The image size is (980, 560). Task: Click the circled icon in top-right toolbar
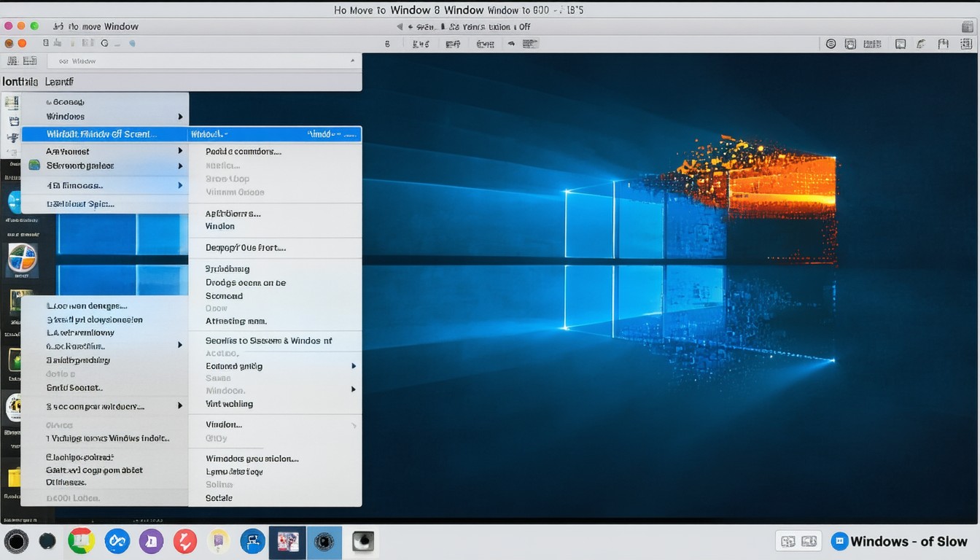pos(831,44)
